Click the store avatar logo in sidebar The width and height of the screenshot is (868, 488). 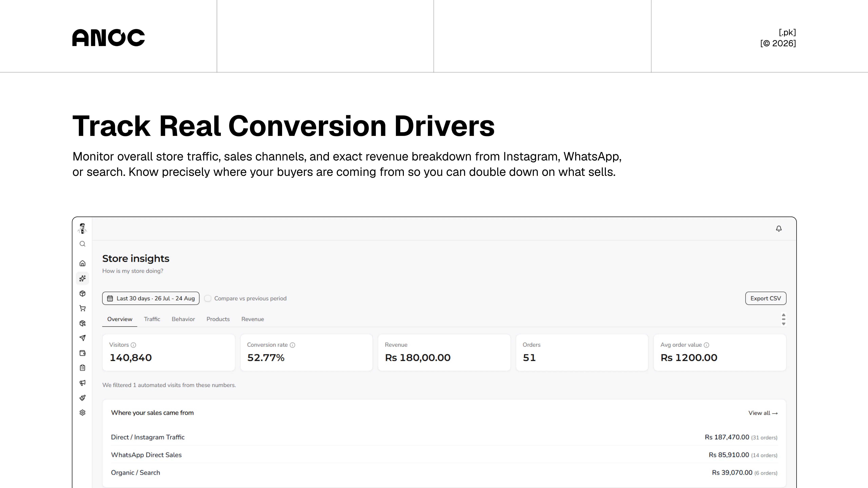point(82,228)
